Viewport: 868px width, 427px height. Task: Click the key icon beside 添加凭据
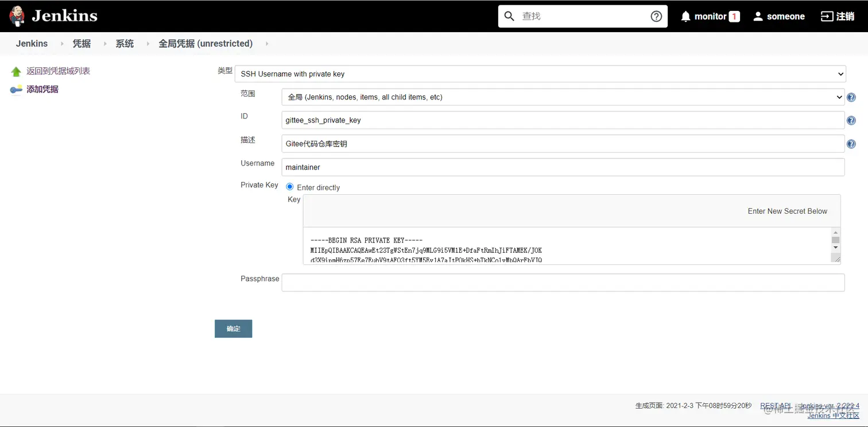point(16,89)
